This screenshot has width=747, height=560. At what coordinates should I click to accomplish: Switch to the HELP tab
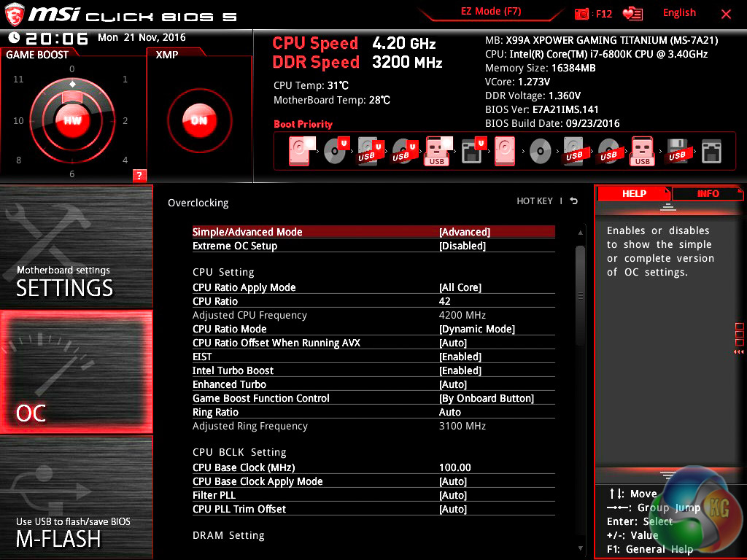point(634,193)
